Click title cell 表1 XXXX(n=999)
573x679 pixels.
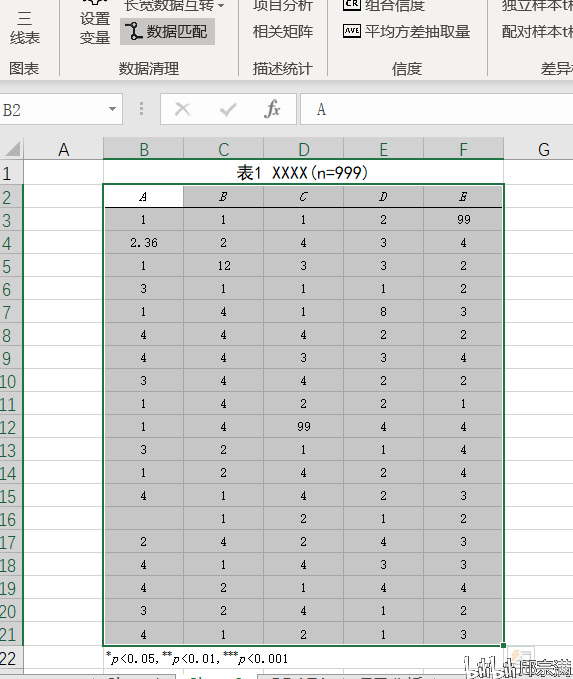point(303,173)
